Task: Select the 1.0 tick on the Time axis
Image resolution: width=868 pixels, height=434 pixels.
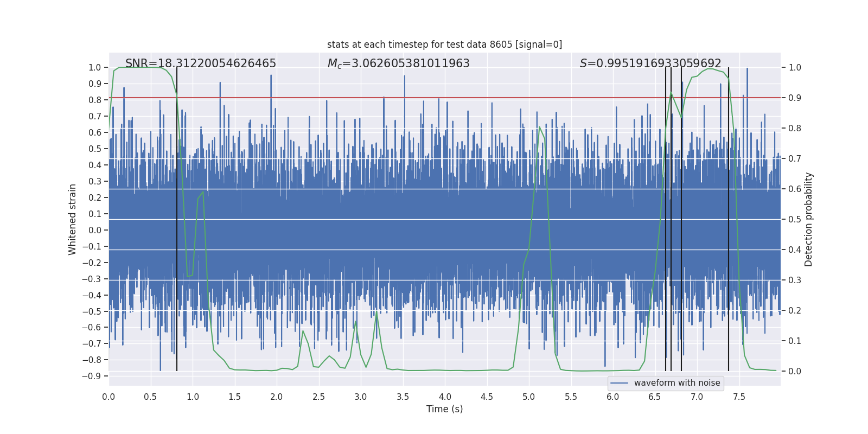Action: 193,397
